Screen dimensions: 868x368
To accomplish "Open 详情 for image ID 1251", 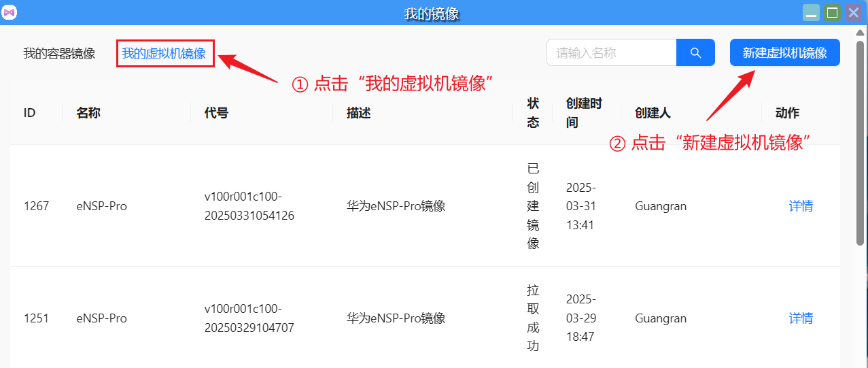I will pyautogui.click(x=801, y=318).
